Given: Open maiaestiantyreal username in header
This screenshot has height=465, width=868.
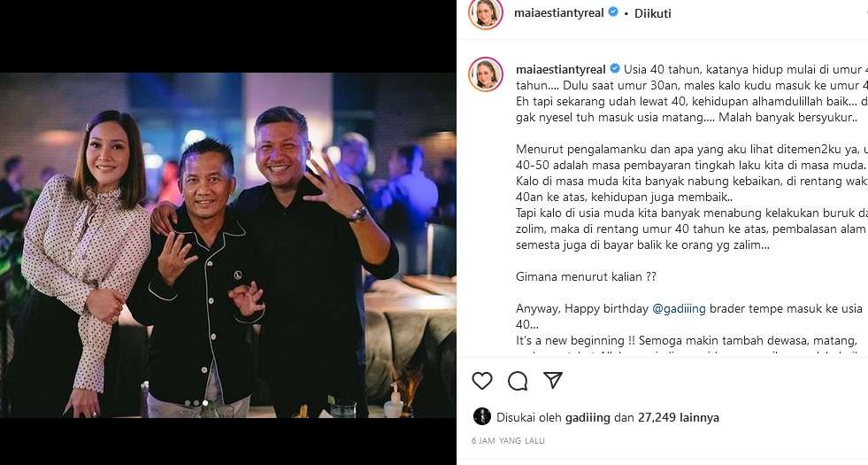Looking at the screenshot, I should point(559,12).
